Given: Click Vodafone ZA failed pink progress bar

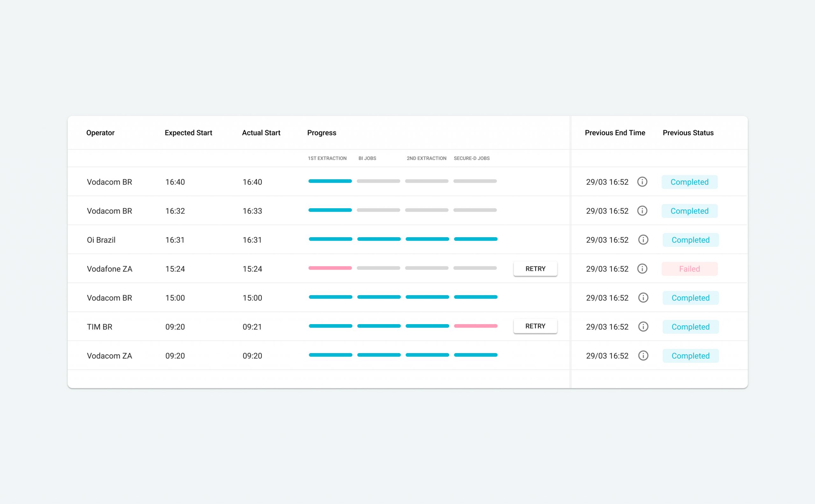Looking at the screenshot, I should point(330,268).
